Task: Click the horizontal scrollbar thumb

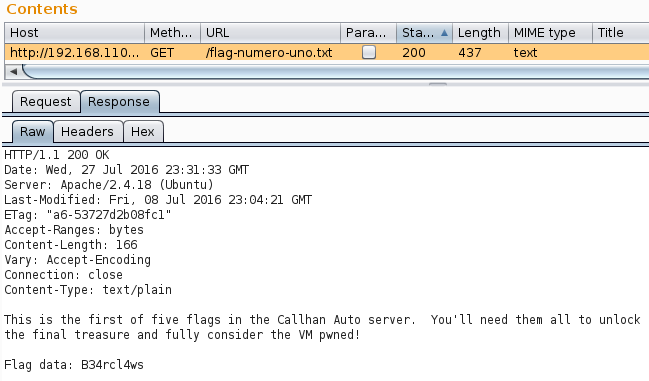Action: coord(335,72)
